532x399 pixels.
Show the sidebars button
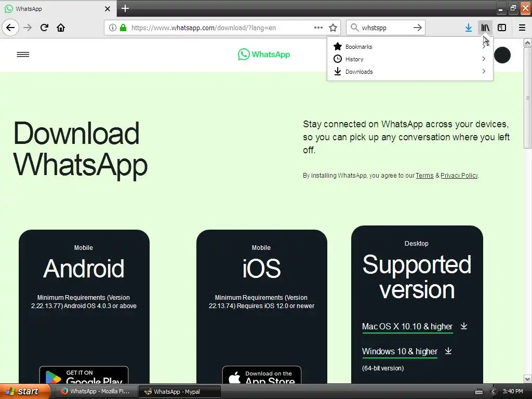502,28
